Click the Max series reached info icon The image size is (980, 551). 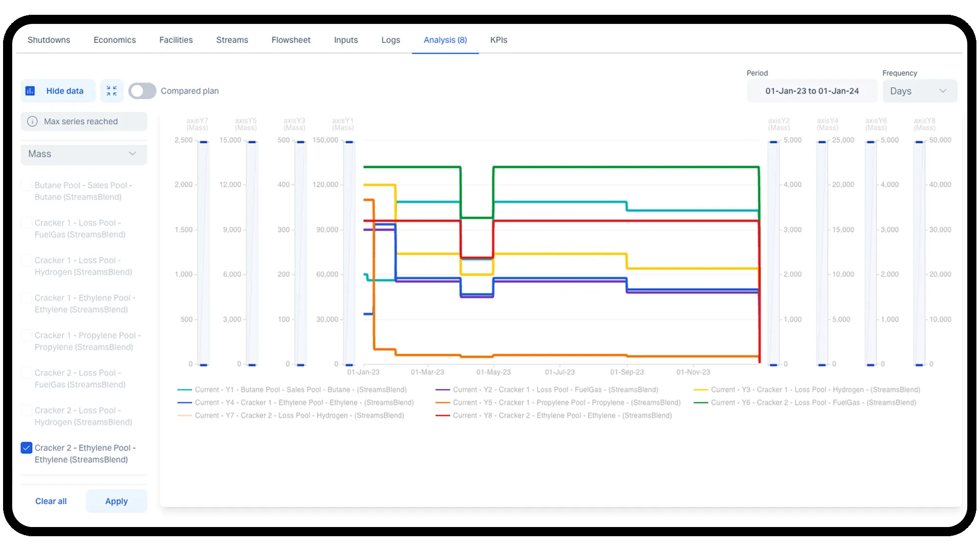click(32, 121)
